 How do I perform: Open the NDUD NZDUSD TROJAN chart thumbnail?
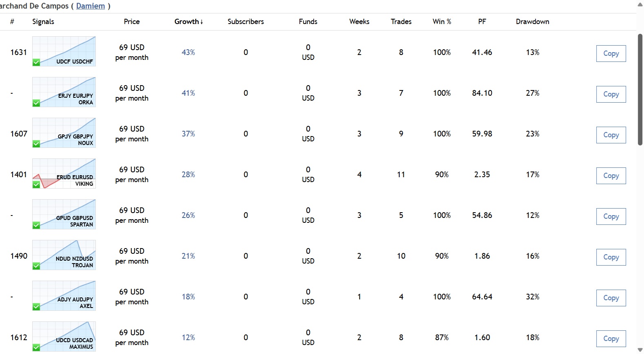click(64, 255)
